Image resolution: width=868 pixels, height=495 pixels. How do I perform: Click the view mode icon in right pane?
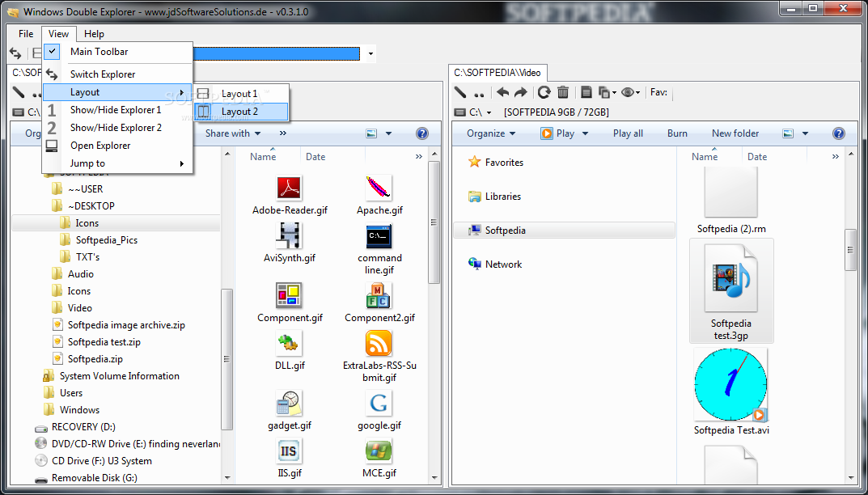(x=788, y=133)
